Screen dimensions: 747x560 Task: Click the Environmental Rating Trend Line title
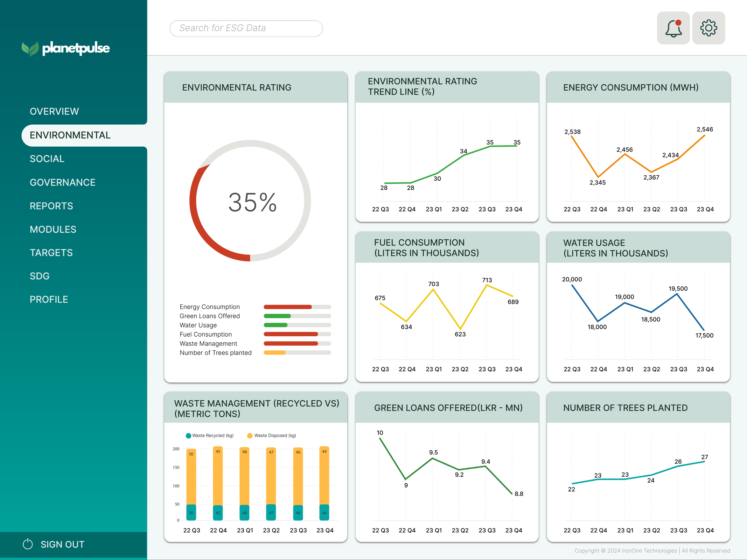click(423, 86)
